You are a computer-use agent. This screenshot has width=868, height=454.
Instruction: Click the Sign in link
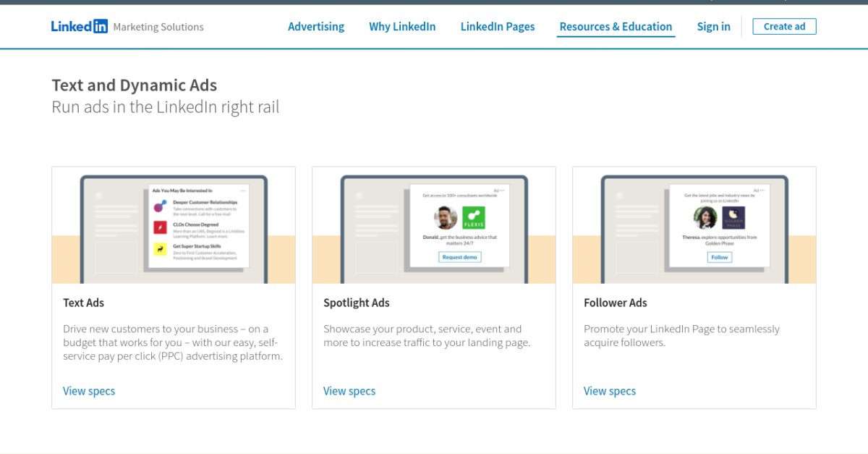713,26
